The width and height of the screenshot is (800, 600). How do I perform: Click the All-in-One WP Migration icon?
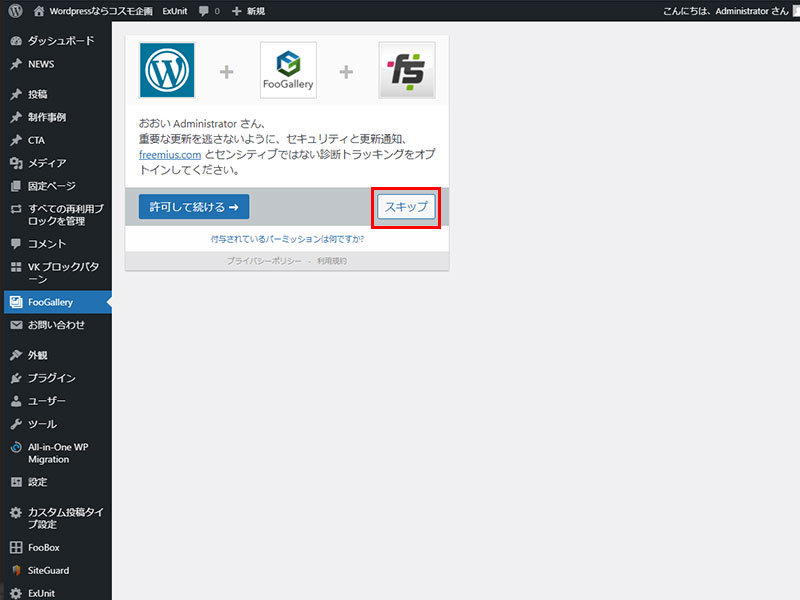click(x=16, y=448)
